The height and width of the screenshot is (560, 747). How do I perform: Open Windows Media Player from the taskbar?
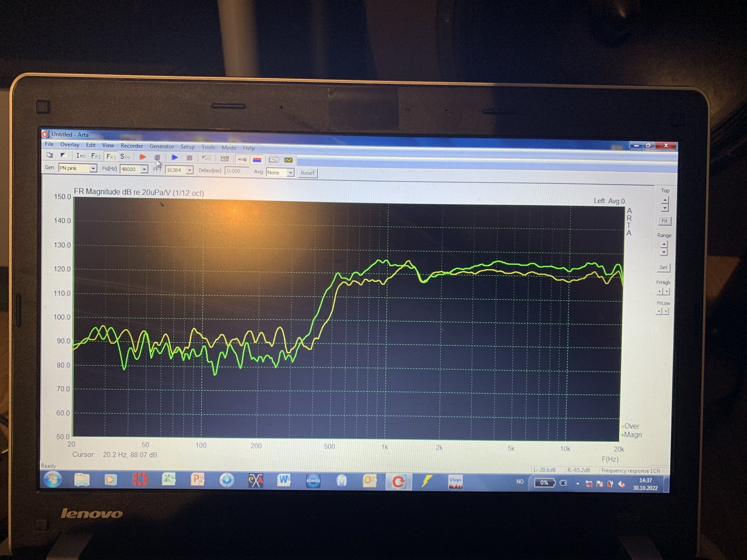coord(110,480)
